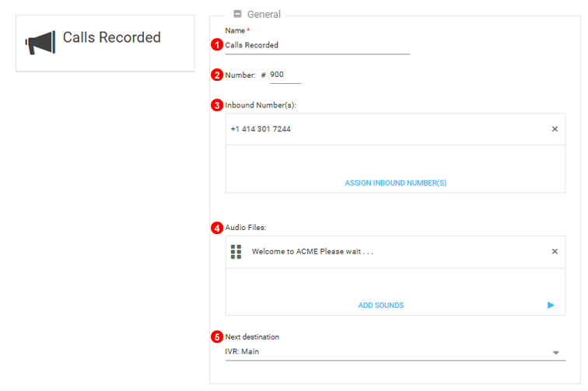The image size is (588, 391).
Task: Click ASSIGN INBOUND NUMBER(S) link
Action: 395,183
